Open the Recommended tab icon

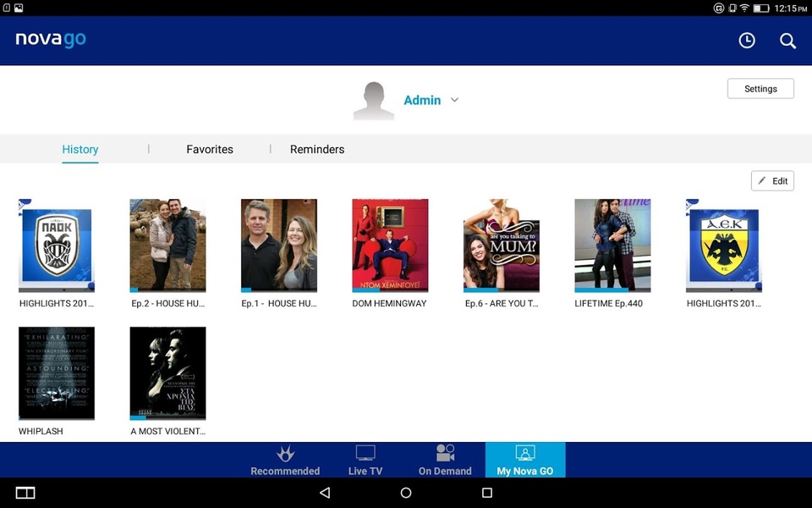point(285,454)
